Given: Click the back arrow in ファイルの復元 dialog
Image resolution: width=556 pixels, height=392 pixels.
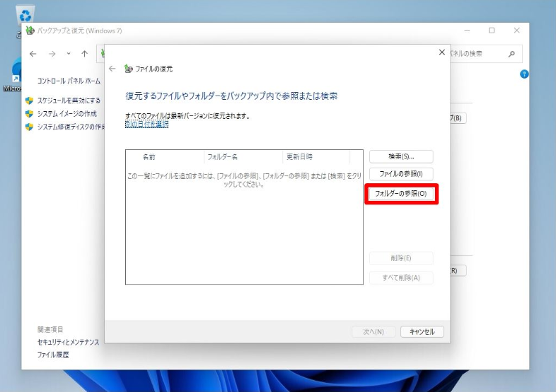Looking at the screenshot, I should pyautogui.click(x=112, y=69).
